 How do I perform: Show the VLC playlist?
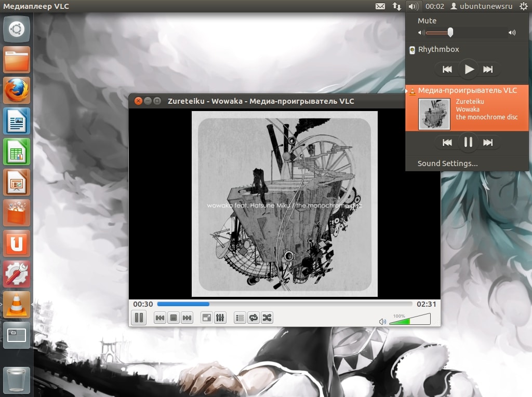[x=240, y=318]
